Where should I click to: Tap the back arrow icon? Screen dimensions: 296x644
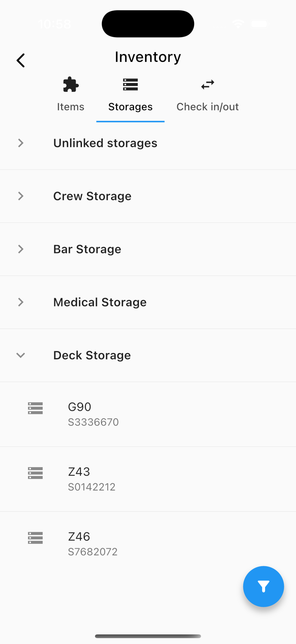point(21,60)
